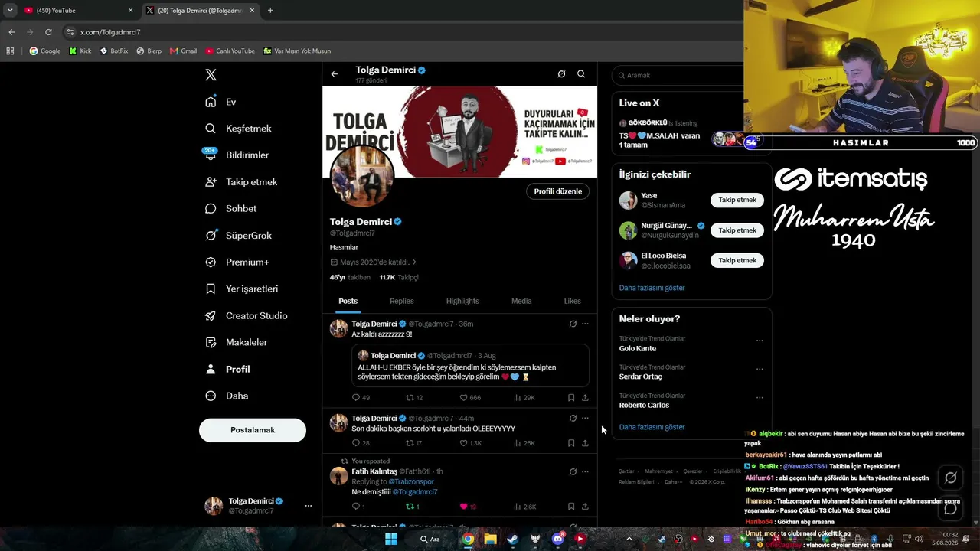980x551 pixels.
Task: Switch to the Media tab
Action: point(521,301)
